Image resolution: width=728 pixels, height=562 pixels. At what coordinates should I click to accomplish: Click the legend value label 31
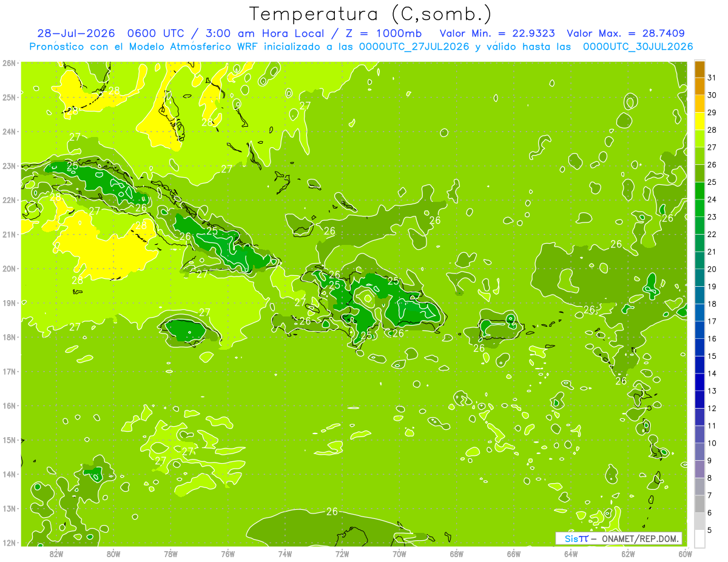coord(712,78)
